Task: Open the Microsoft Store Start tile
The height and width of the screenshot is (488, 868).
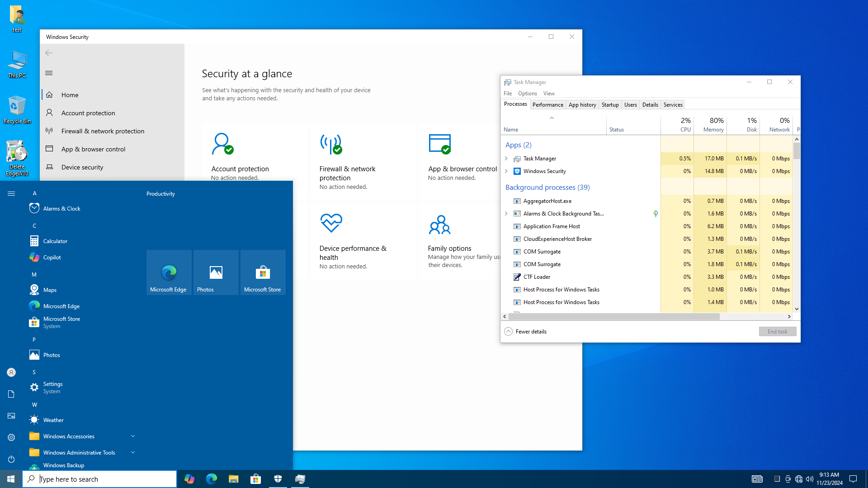Action: coord(263,272)
